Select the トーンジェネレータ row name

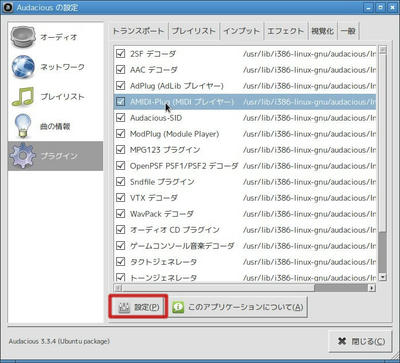(163, 277)
